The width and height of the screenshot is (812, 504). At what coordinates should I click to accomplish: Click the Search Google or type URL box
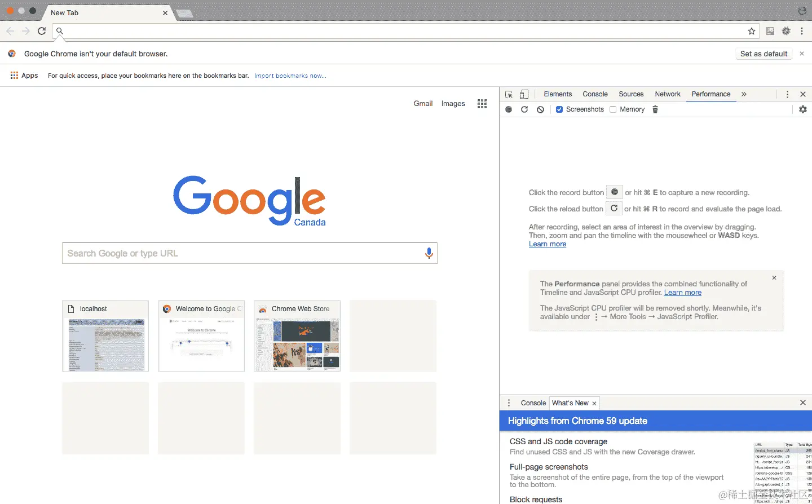[250, 254]
